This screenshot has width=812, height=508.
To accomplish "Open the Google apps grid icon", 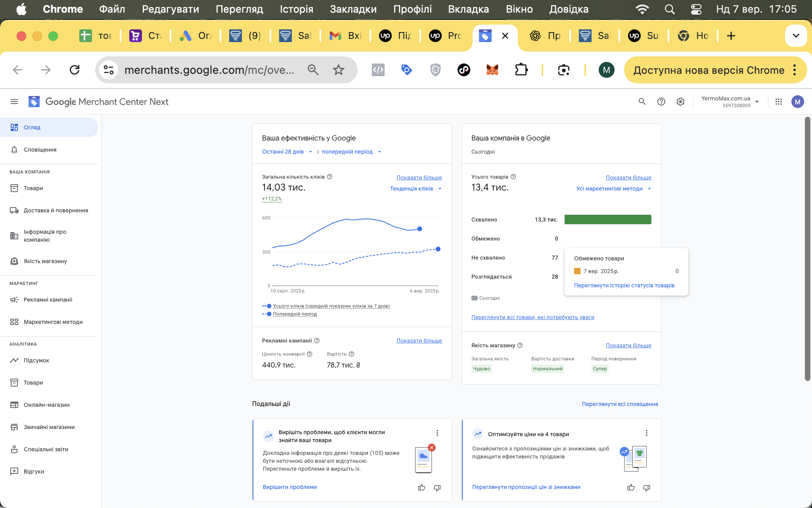I will tap(778, 102).
